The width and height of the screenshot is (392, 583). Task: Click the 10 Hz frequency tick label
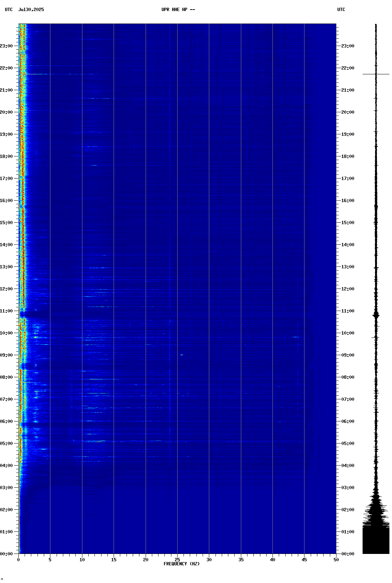click(x=82, y=560)
